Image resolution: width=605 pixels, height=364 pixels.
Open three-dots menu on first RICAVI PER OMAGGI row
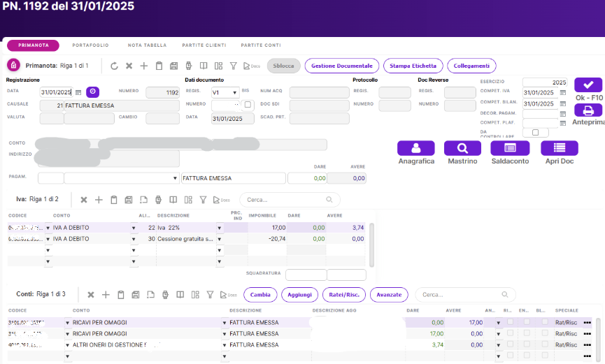[x=588, y=322]
